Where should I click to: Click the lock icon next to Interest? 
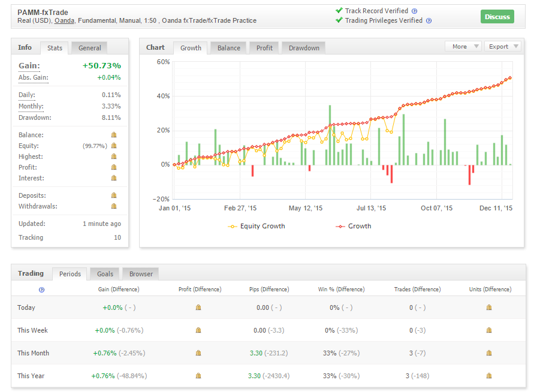pyautogui.click(x=114, y=178)
